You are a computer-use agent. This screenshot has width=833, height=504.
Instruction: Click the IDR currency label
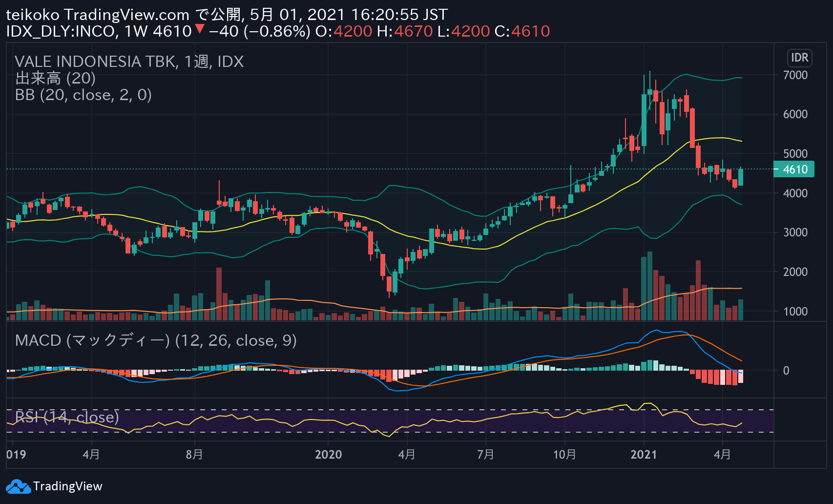pos(799,58)
